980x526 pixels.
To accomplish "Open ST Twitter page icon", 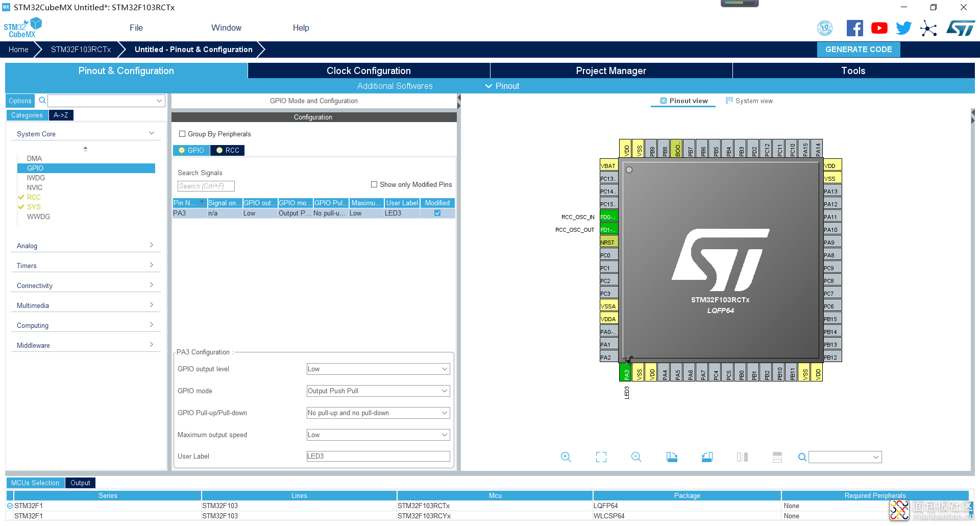I will click(903, 28).
